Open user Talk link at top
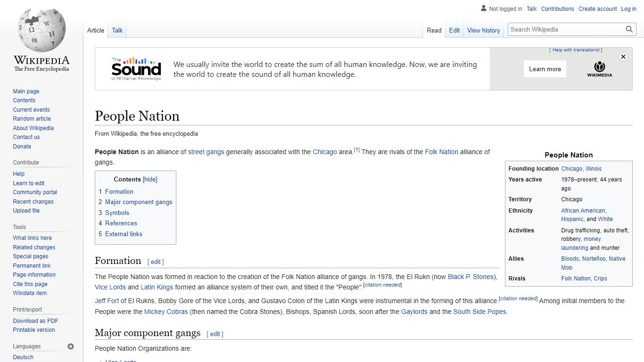 532,9
